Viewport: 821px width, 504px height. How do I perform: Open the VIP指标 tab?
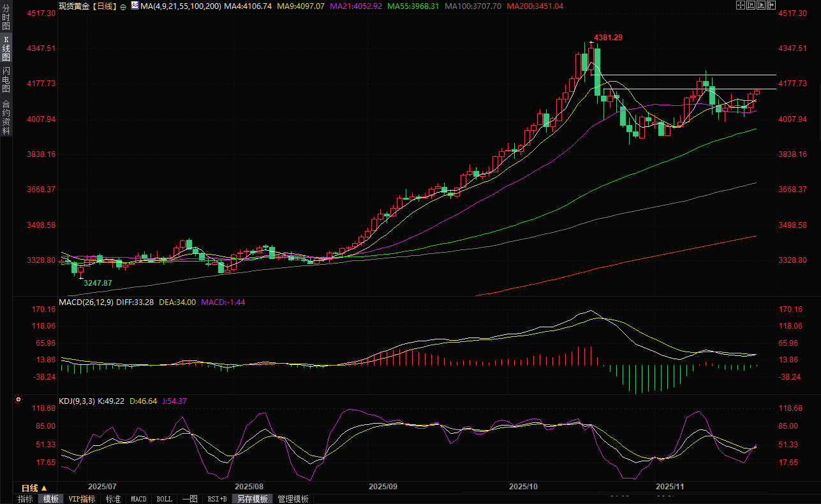tap(82, 499)
